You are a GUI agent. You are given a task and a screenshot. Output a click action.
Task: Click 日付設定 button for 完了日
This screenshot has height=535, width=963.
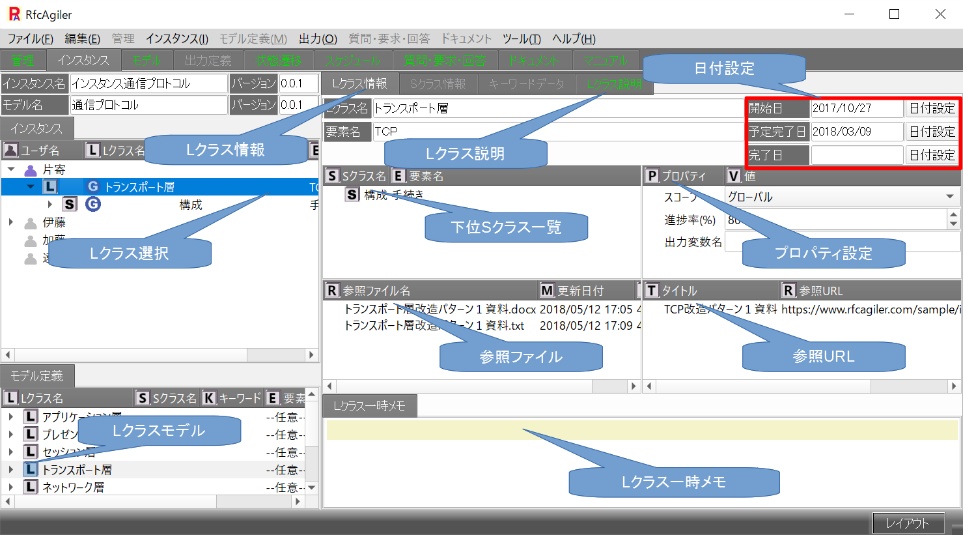pyautogui.click(x=931, y=155)
